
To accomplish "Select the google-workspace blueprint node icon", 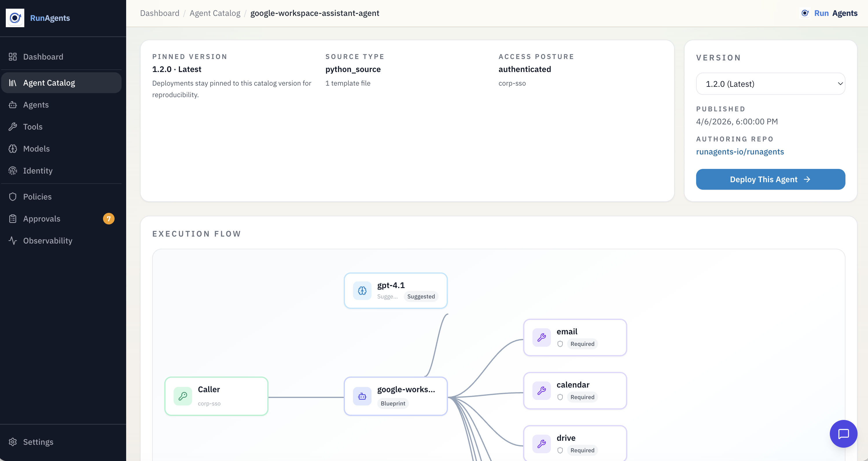I will tap(362, 396).
